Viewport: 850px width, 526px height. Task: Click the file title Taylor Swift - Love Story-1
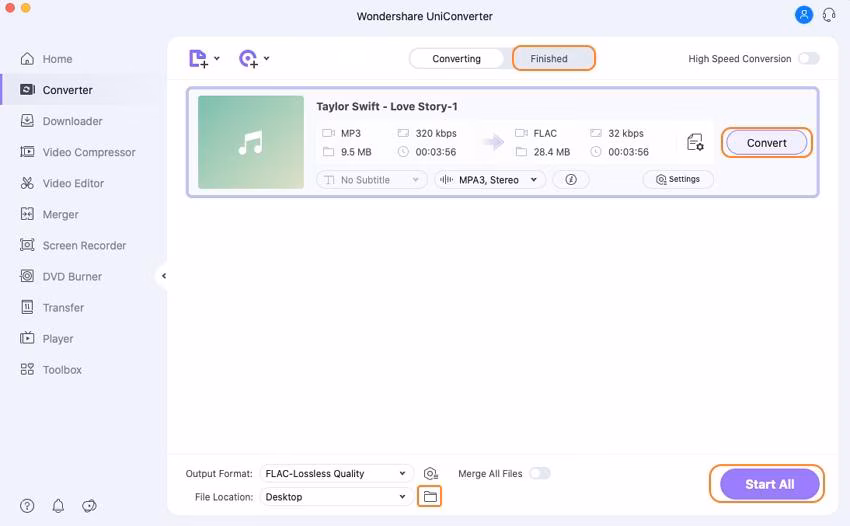pyautogui.click(x=387, y=106)
